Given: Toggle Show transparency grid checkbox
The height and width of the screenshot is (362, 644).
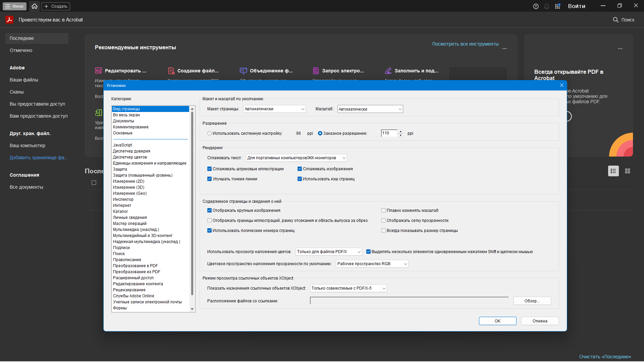Looking at the screenshot, I should pyautogui.click(x=383, y=221).
